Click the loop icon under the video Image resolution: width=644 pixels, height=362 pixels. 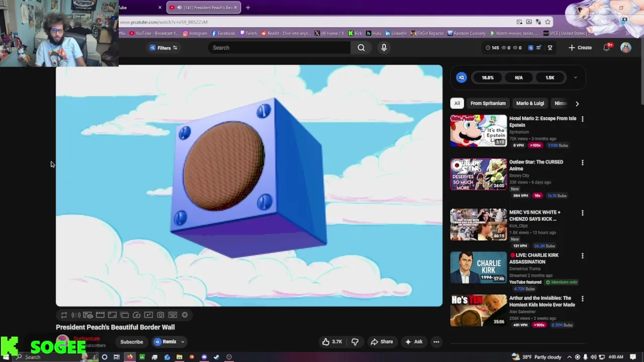(x=64, y=315)
